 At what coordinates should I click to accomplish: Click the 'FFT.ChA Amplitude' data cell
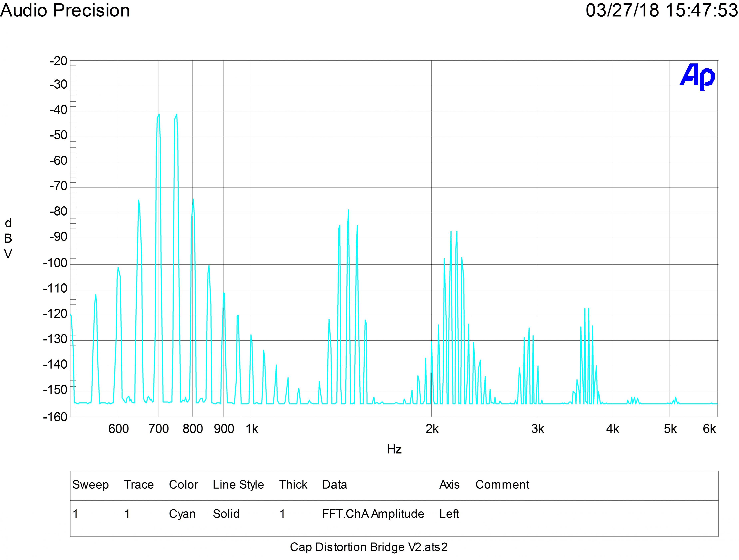pyautogui.click(x=373, y=514)
